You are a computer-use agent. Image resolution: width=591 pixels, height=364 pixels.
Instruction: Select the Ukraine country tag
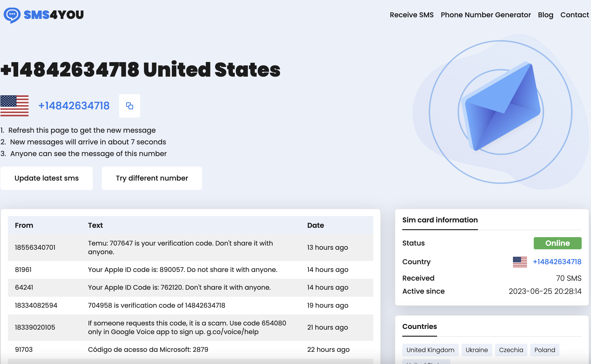(x=477, y=350)
